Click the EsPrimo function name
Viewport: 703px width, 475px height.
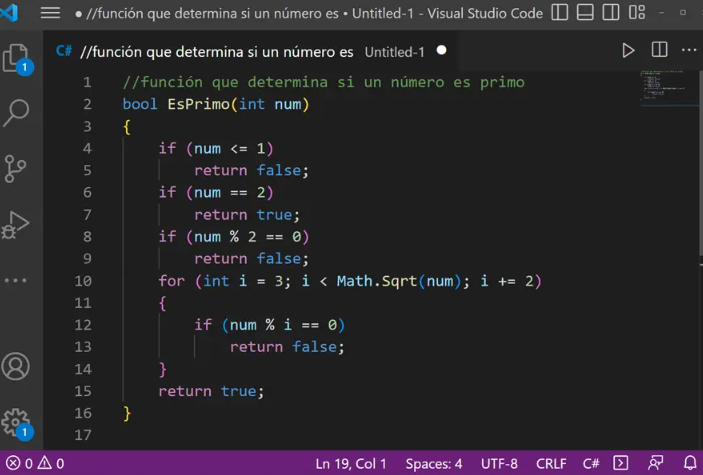[x=198, y=104]
